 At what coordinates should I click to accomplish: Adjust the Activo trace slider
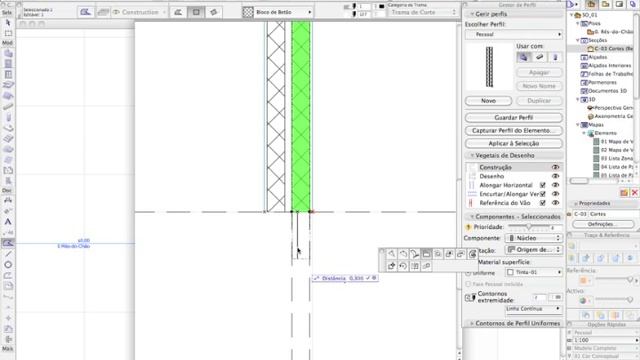614,300
